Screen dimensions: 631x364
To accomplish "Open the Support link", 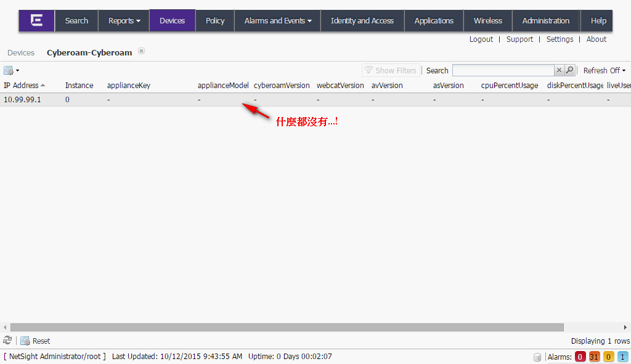I will click(519, 39).
